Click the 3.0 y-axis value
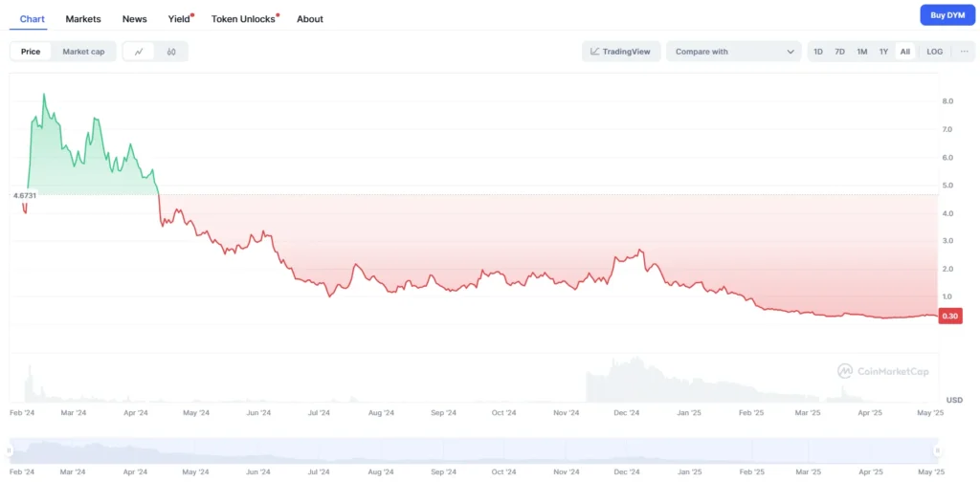The height and width of the screenshot is (482, 980). (x=947, y=241)
